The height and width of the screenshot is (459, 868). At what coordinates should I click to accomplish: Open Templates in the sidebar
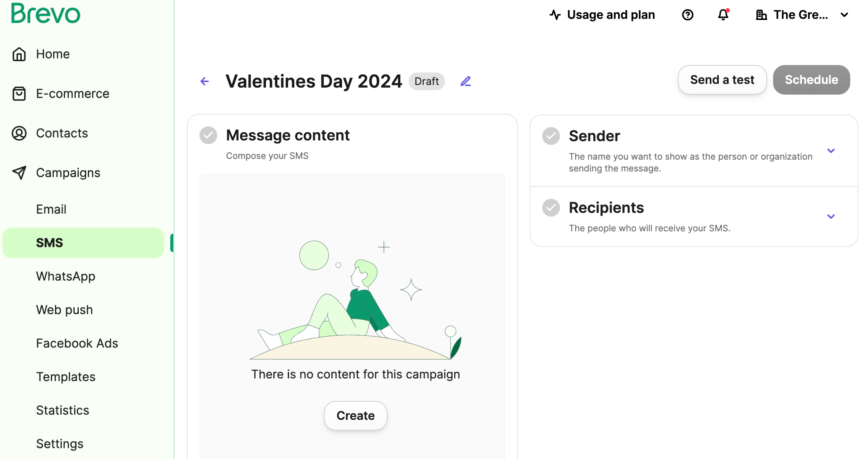tap(66, 377)
